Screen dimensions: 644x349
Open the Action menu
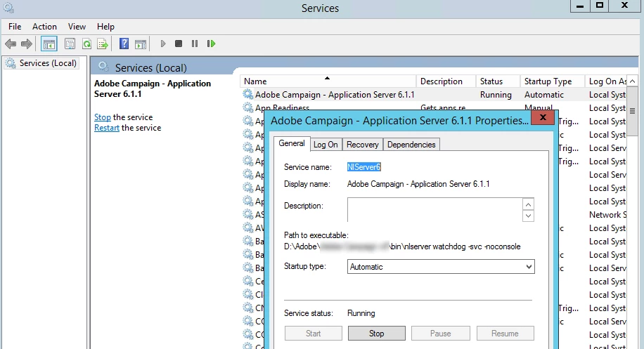tap(44, 27)
